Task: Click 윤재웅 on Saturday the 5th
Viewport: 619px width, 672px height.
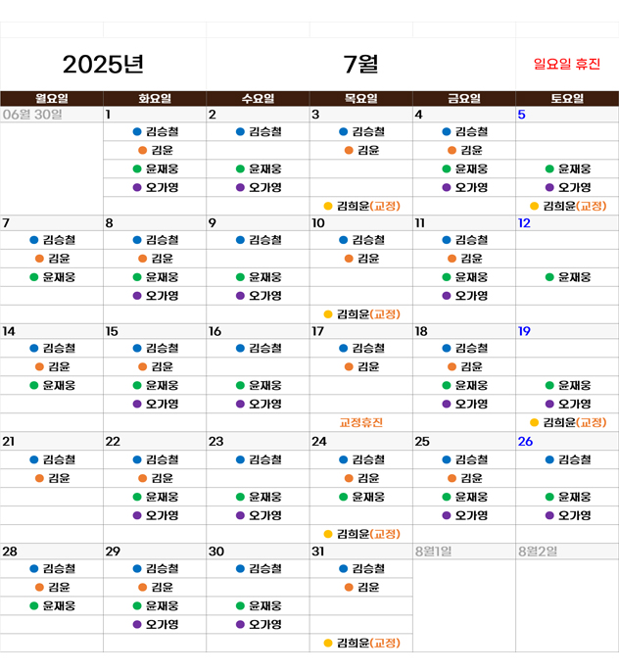Action: pyautogui.click(x=568, y=168)
